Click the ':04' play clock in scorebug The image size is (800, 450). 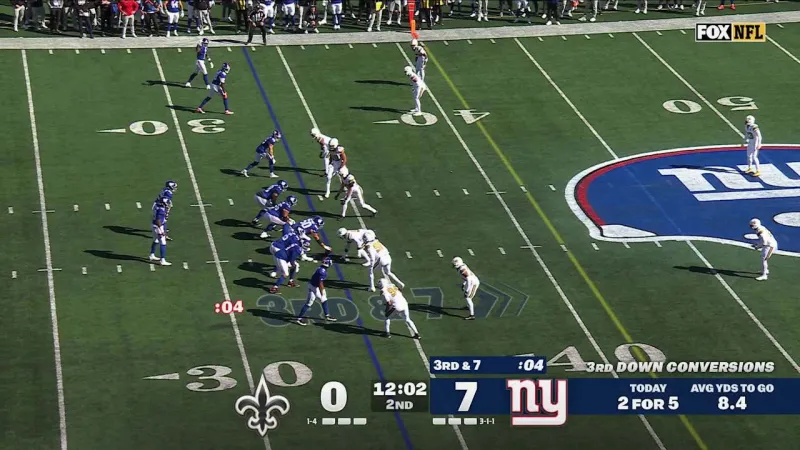click(x=531, y=365)
